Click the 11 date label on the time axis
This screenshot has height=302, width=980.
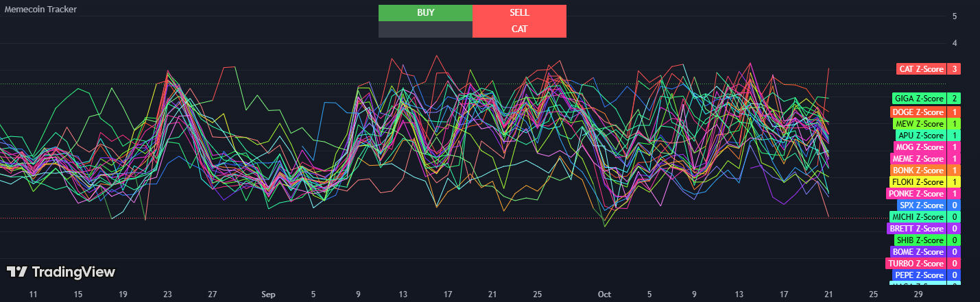point(33,294)
